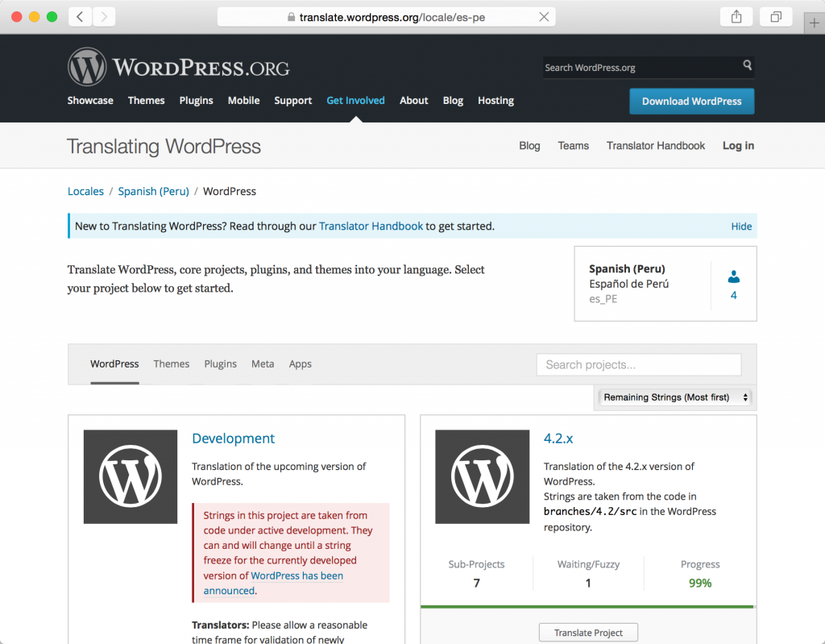Click the contributors person icon
The height and width of the screenshot is (644, 825).
[x=733, y=277]
